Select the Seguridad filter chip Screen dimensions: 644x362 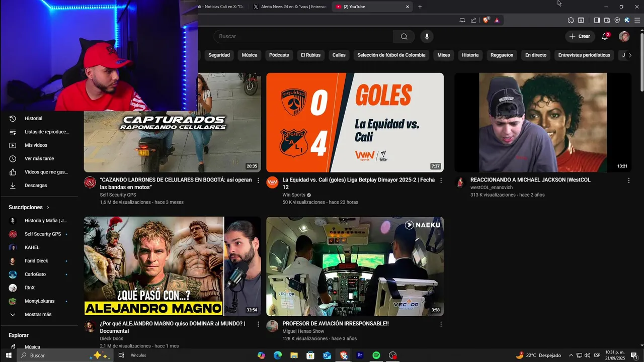(219, 55)
